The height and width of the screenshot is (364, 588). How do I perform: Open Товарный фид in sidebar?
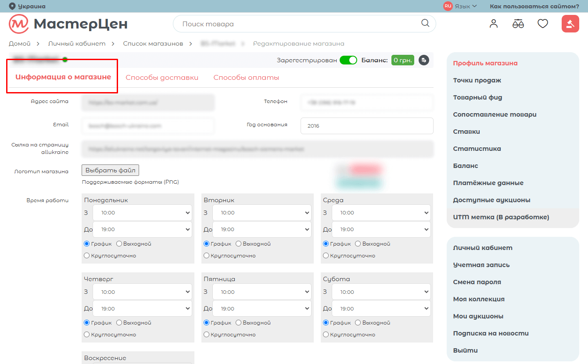point(477,97)
